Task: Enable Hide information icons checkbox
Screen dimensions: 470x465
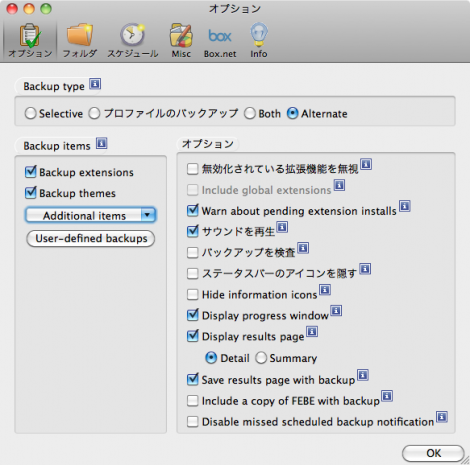Action: [193, 294]
